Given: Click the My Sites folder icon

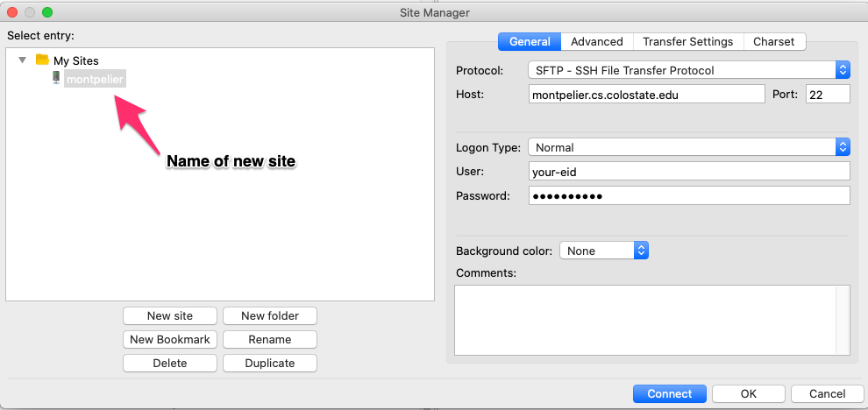Looking at the screenshot, I should [42, 60].
